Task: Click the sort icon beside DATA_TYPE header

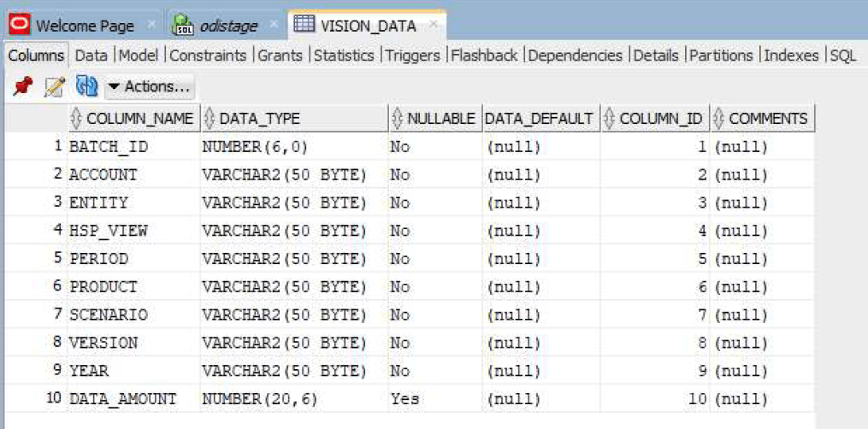Action: click(209, 119)
